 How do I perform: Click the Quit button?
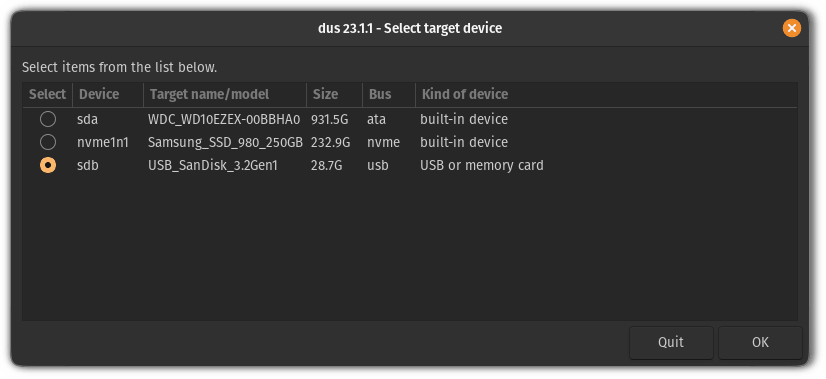point(671,343)
